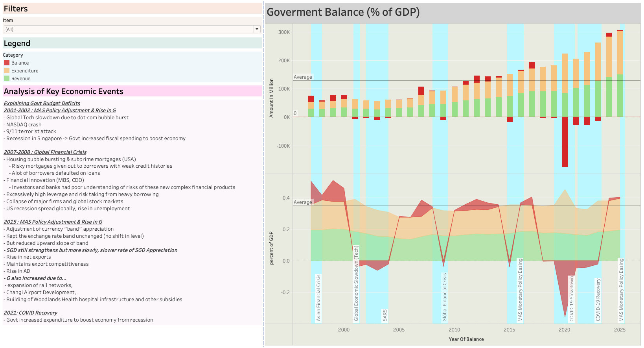Image resolution: width=644 pixels, height=348 pixels.
Task: Click the COVID-19 Recovery marker label
Action: (x=598, y=300)
